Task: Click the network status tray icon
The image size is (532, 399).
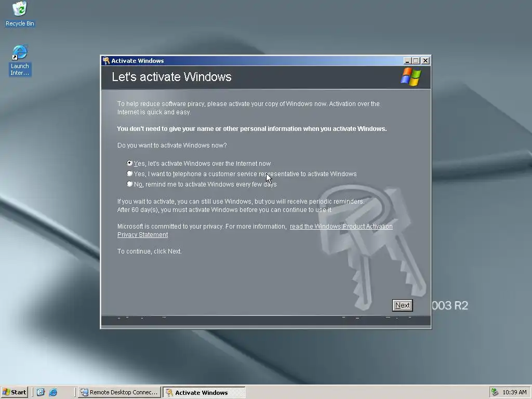Action: pos(495,392)
